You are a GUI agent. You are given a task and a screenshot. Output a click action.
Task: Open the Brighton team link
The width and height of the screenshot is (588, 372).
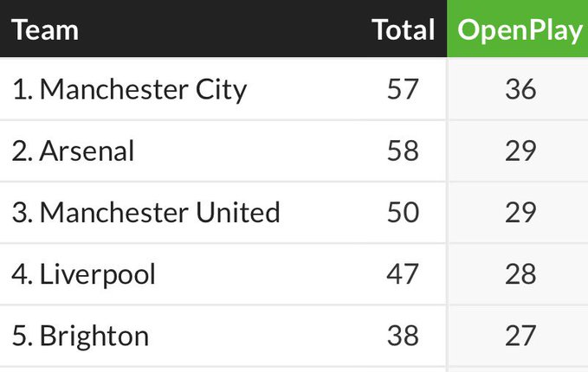click(x=94, y=336)
